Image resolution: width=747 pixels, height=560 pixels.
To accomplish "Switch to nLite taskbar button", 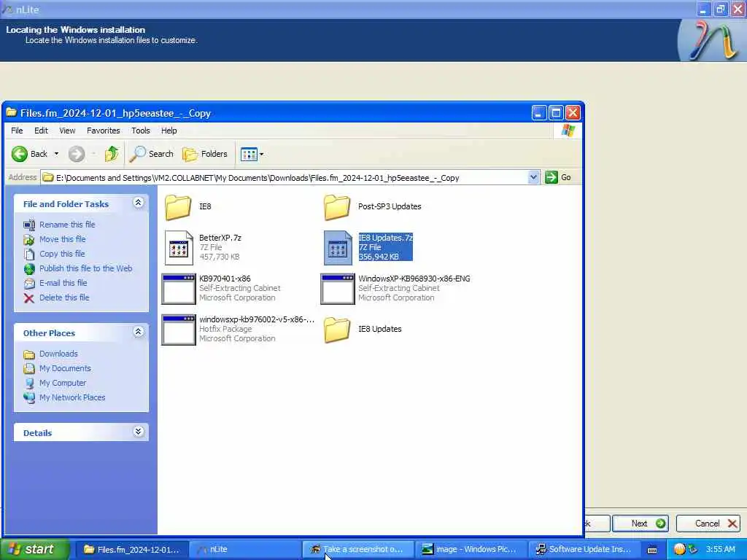I will click(x=245, y=549).
